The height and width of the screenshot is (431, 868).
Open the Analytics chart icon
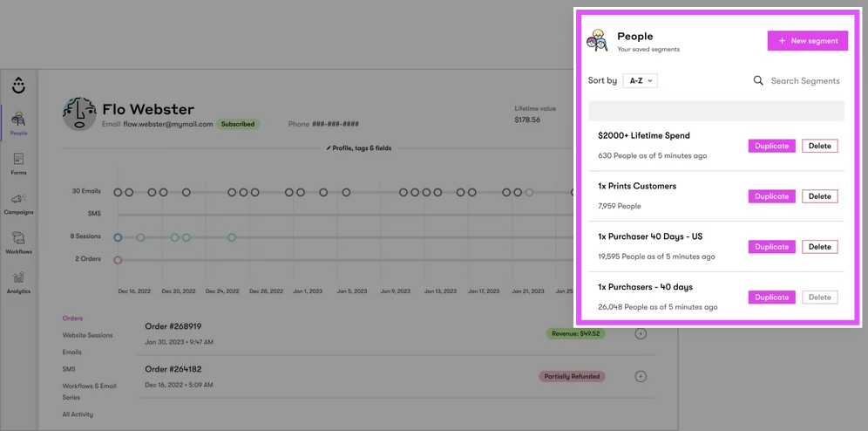click(18, 277)
